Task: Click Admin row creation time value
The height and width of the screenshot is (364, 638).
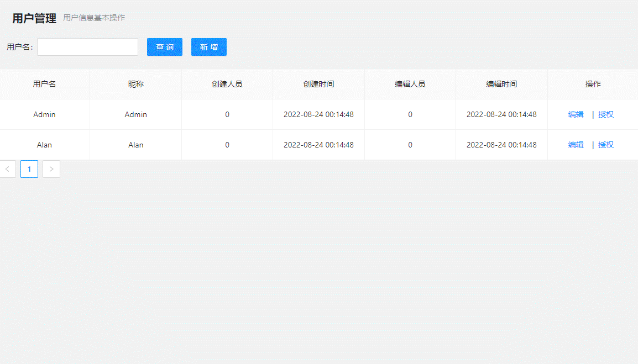Action: click(318, 114)
